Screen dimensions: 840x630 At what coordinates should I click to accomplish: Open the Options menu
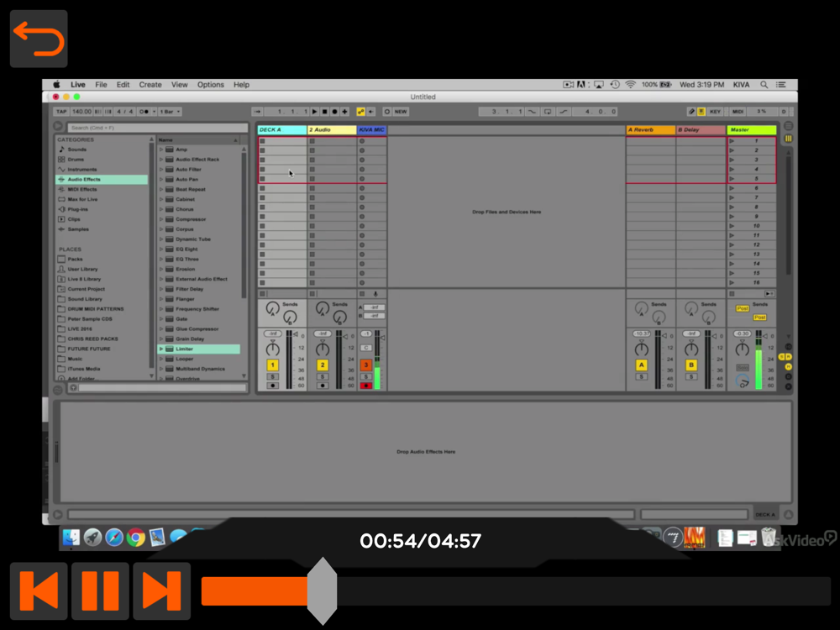click(211, 85)
